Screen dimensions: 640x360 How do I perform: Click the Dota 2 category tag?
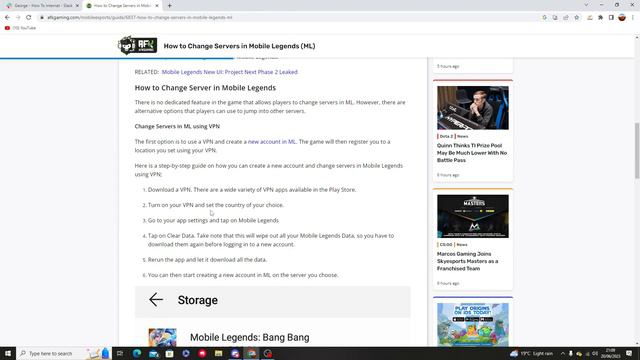pos(446,136)
